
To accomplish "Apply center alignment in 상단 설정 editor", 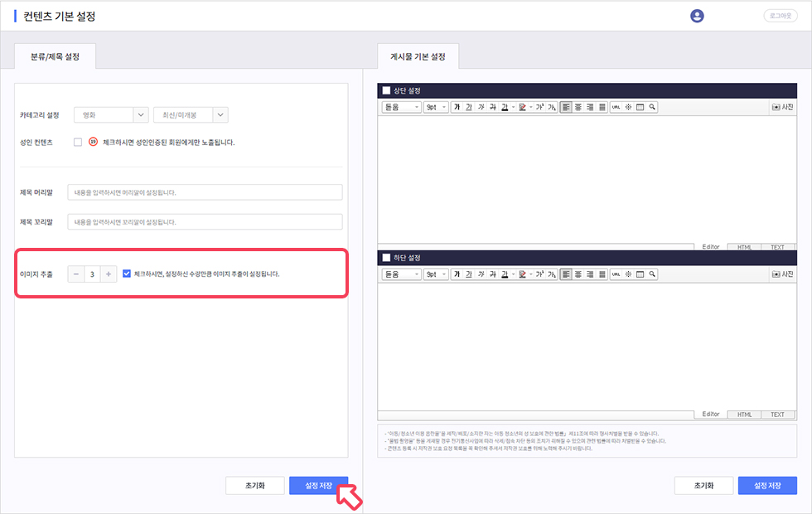I will (578, 107).
